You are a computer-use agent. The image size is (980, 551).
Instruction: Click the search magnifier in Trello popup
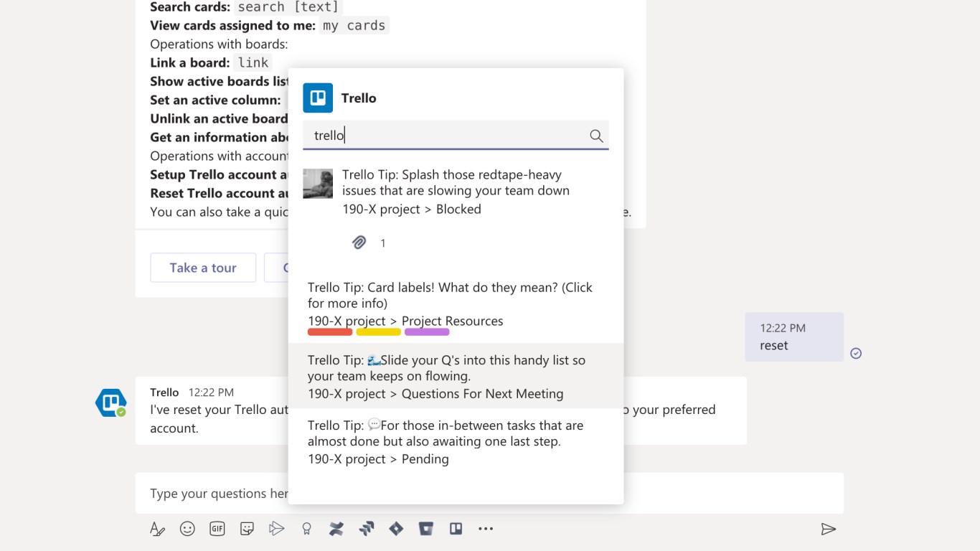click(596, 136)
